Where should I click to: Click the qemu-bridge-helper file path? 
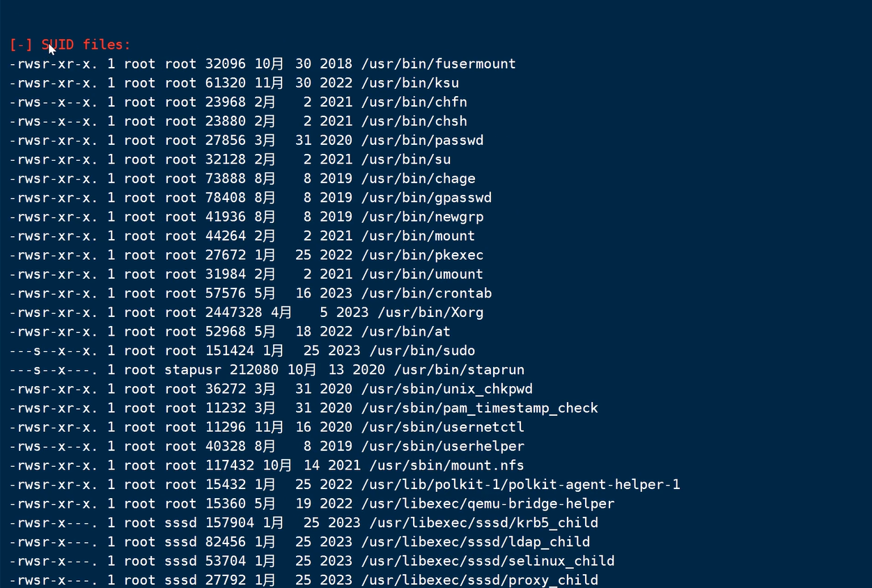[x=488, y=504]
